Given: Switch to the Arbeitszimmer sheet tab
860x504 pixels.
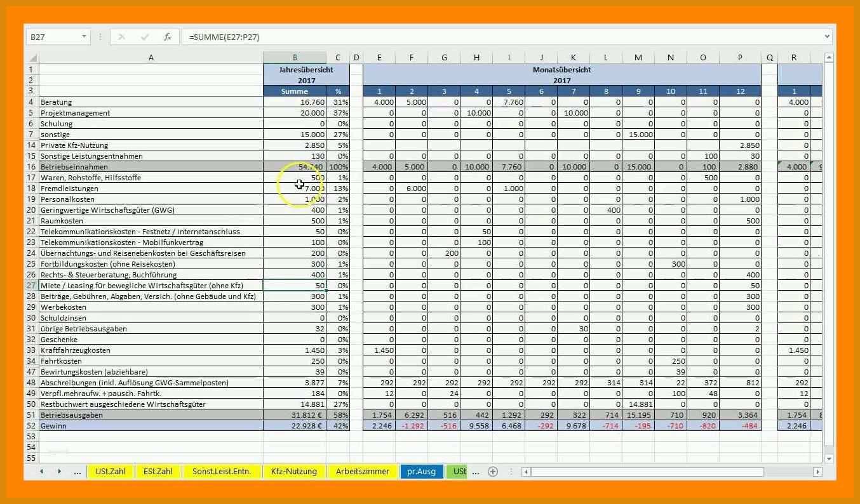Looking at the screenshot, I should (x=362, y=472).
